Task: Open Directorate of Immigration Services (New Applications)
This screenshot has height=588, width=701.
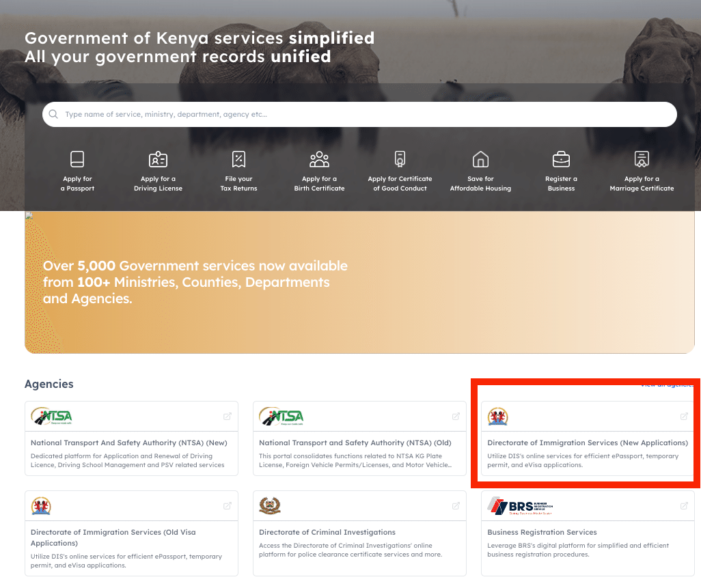Action: click(588, 443)
